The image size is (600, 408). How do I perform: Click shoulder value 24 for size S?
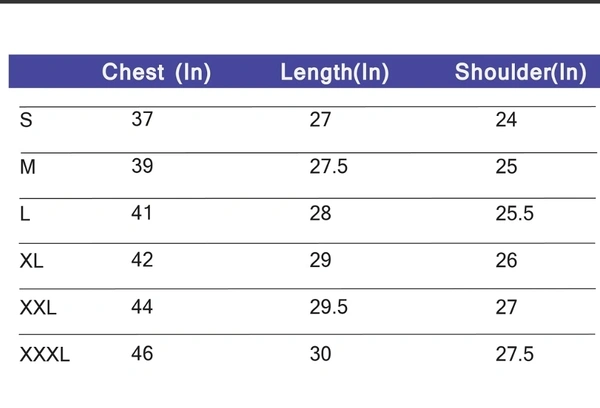point(506,121)
